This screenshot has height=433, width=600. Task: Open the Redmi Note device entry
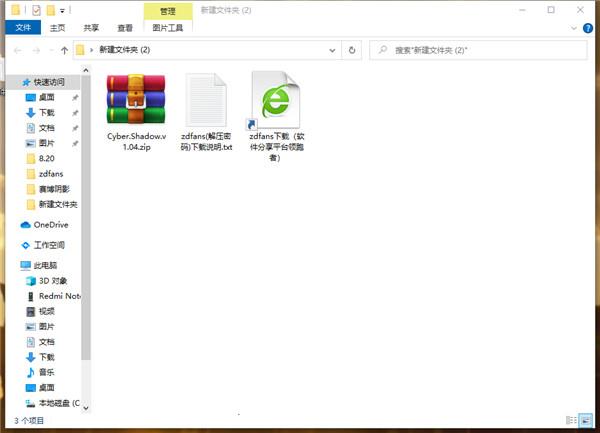pyautogui.click(x=59, y=296)
